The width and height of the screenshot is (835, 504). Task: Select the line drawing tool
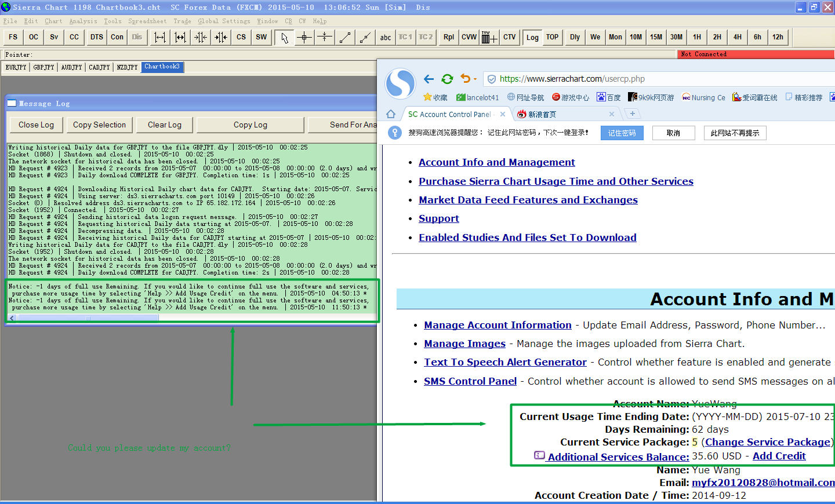coord(345,37)
